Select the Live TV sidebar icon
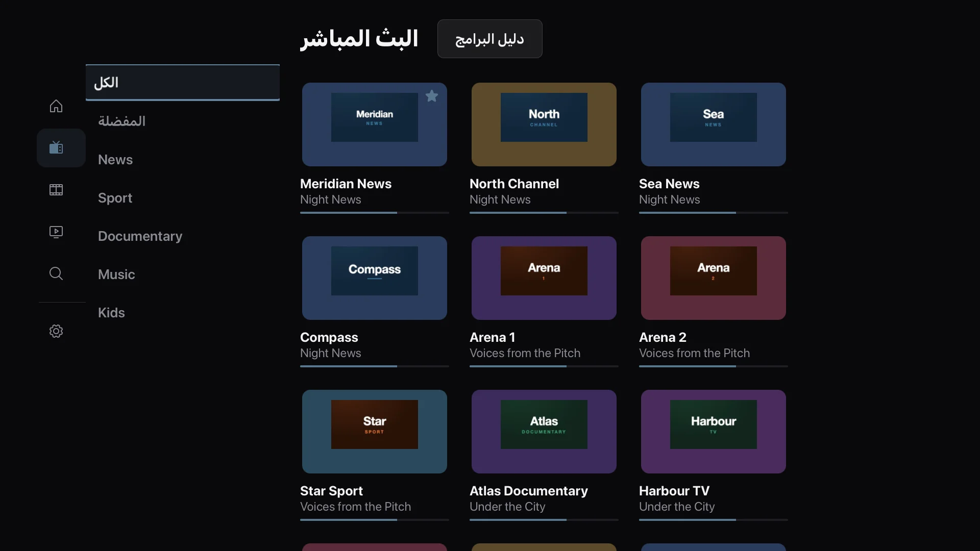The image size is (980, 551). 56,148
